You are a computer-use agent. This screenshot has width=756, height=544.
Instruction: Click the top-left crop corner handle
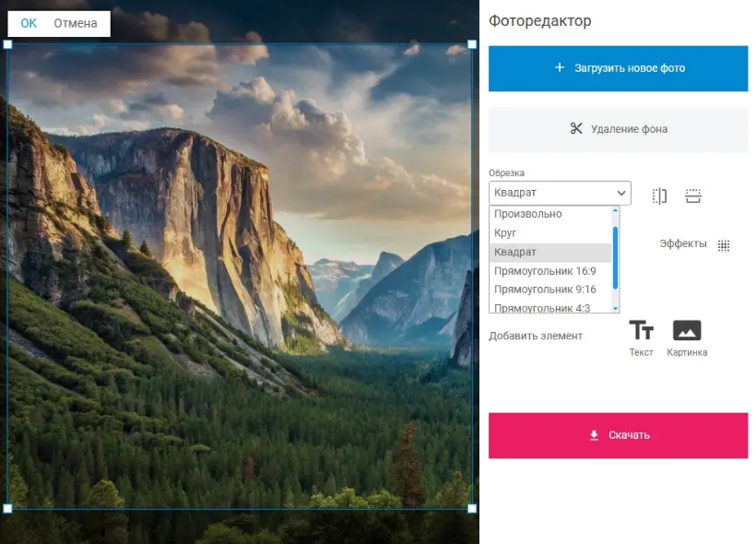pos(8,44)
